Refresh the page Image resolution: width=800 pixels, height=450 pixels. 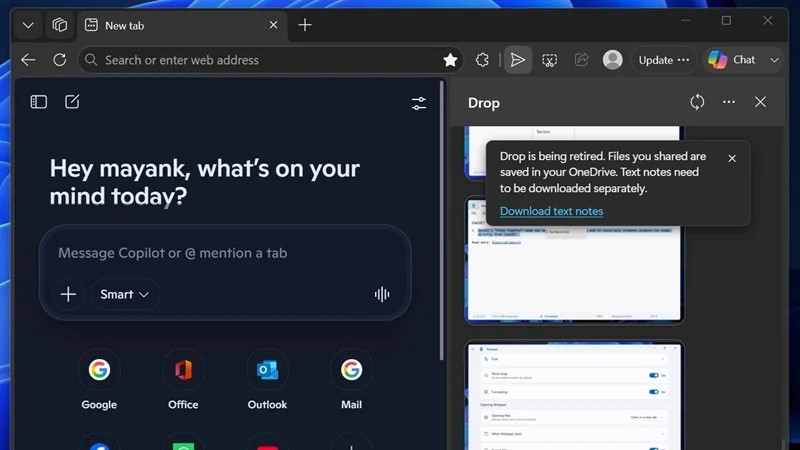[60, 60]
